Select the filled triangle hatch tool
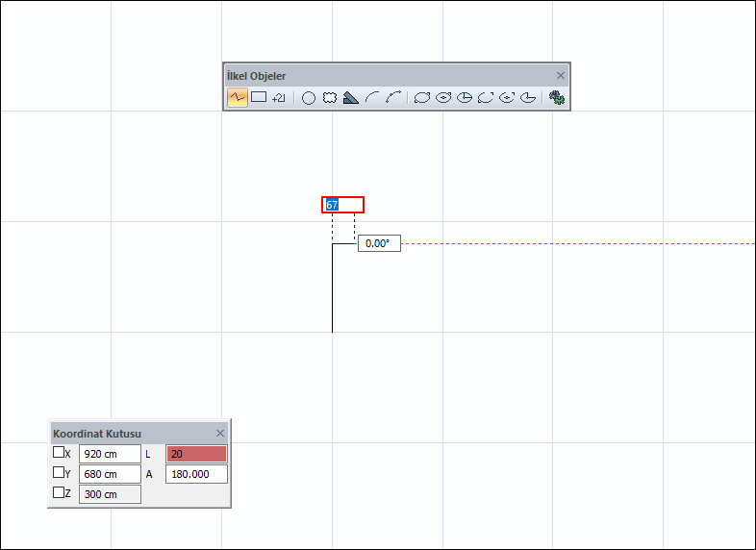This screenshot has width=756, height=550. [x=350, y=98]
